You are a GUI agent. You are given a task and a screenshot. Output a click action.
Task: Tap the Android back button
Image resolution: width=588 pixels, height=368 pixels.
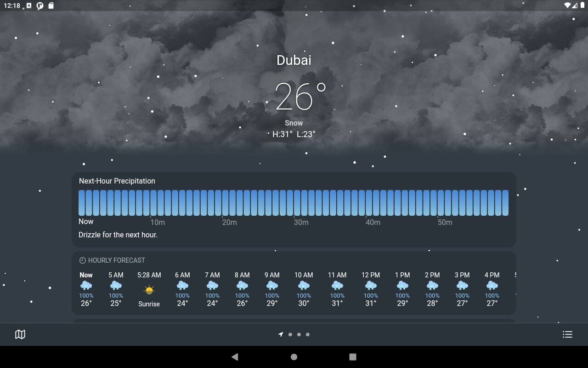[235, 356]
